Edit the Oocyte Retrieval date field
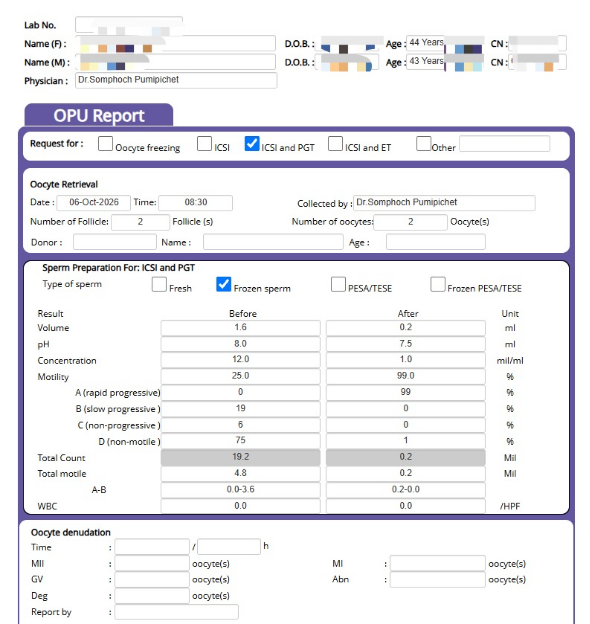This screenshot has height=624, width=590. [x=93, y=203]
